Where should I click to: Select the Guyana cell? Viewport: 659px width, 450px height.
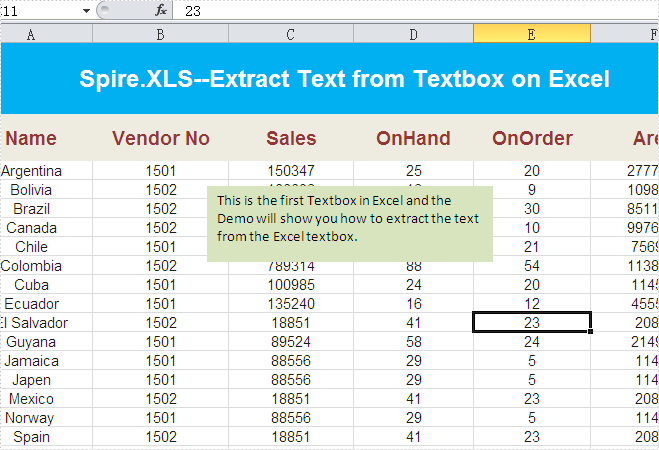pos(47,342)
